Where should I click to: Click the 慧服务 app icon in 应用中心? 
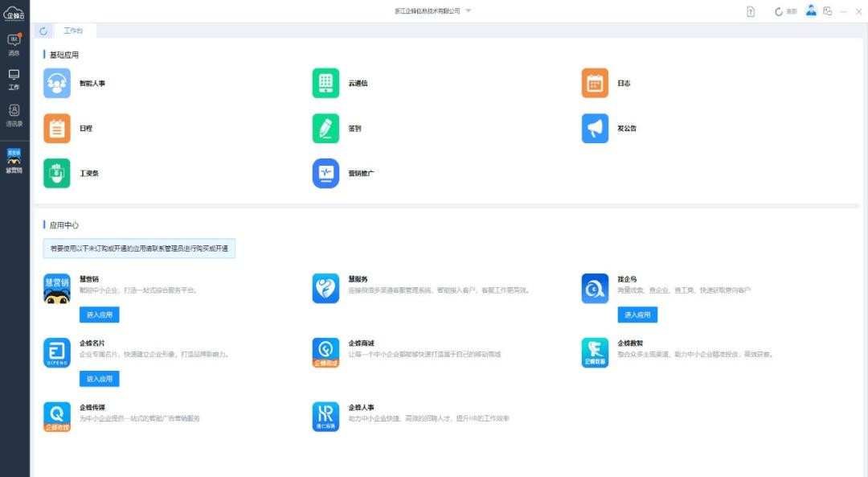327,287
